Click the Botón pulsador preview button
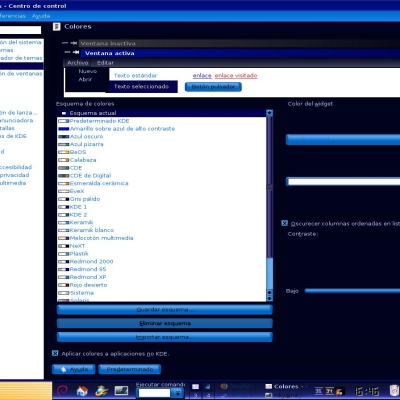This screenshot has height=400, width=400. coord(213,87)
